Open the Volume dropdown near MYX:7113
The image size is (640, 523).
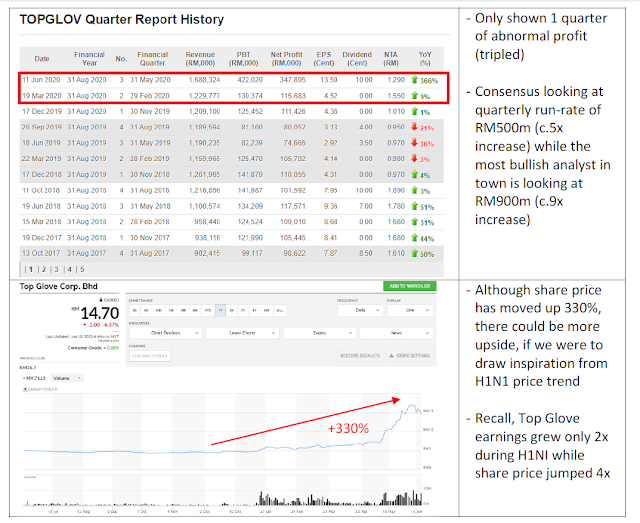[67, 378]
